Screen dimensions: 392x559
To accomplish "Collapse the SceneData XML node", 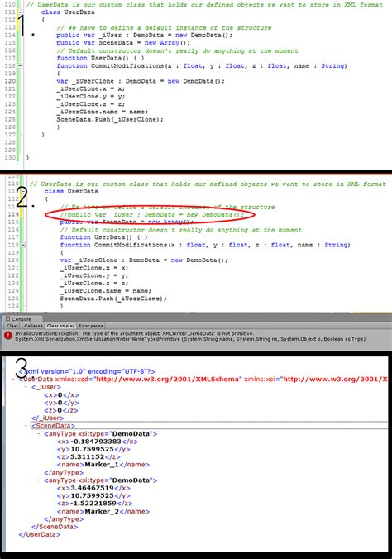I will pos(26,426).
